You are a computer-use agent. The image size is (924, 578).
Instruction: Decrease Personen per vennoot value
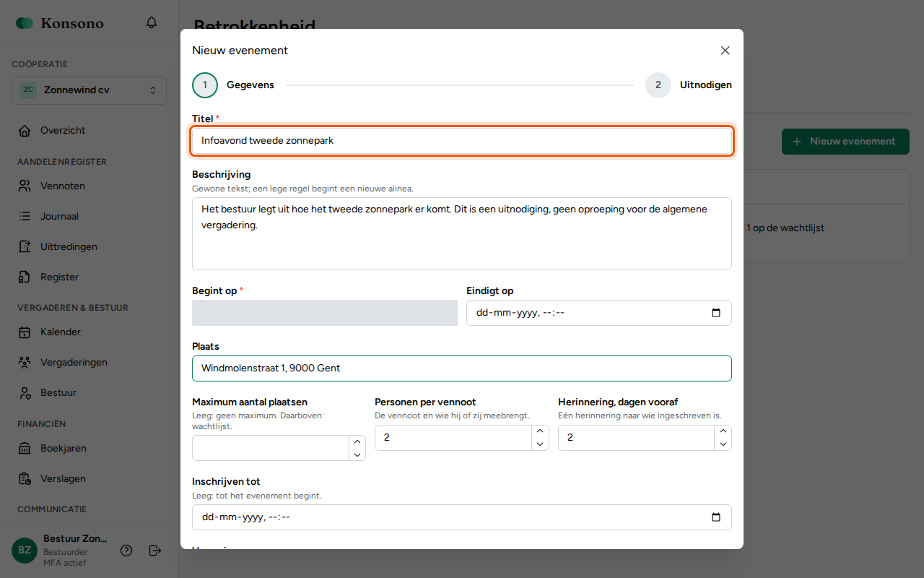[x=540, y=444]
